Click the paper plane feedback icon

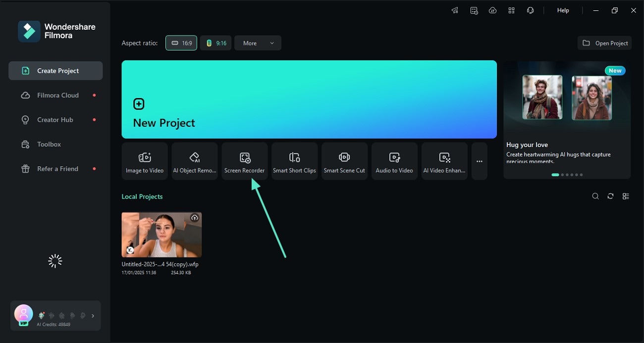click(x=455, y=10)
